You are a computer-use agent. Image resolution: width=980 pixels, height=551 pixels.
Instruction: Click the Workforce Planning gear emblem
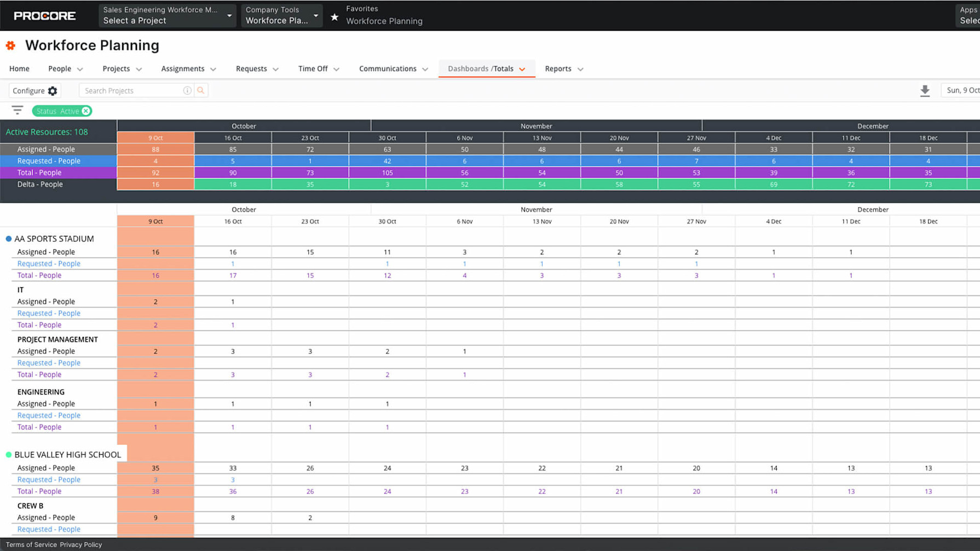[x=10, y=45]
